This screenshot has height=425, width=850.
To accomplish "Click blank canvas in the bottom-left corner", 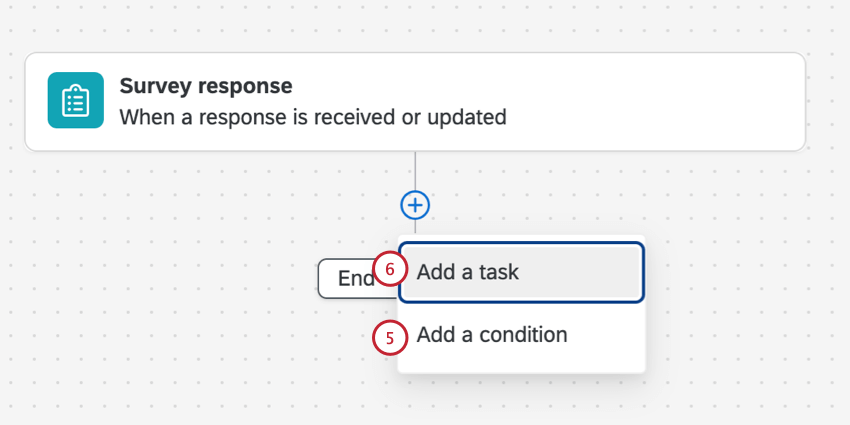I will (60, 390).
